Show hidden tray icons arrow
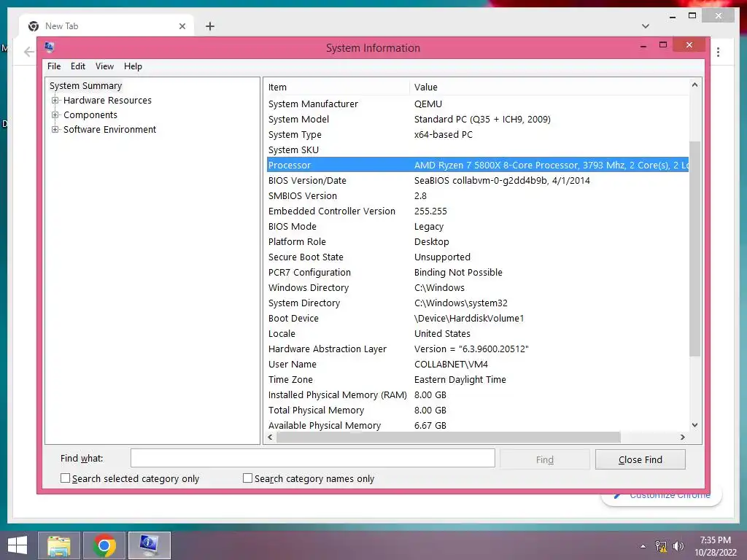Image resolution: width=747 pixels, height=560 pixels. tap(643, 545)
